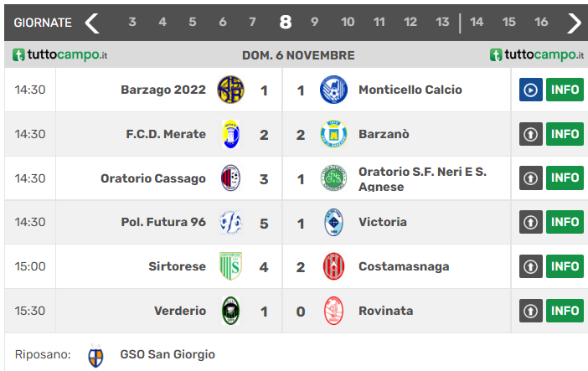Click the upload arrow icon for Verderio match
The width and height of the screenshot is (588, 371).
(x=531, y=311)
